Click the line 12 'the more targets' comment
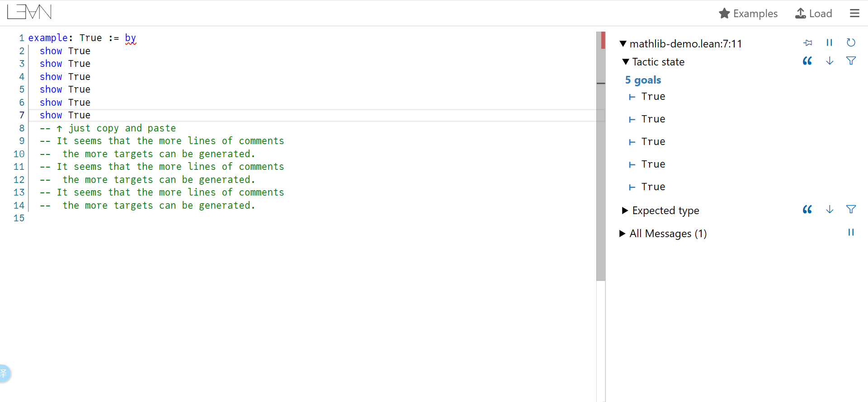Screen dimensions: 868x402 coord(147,180)
